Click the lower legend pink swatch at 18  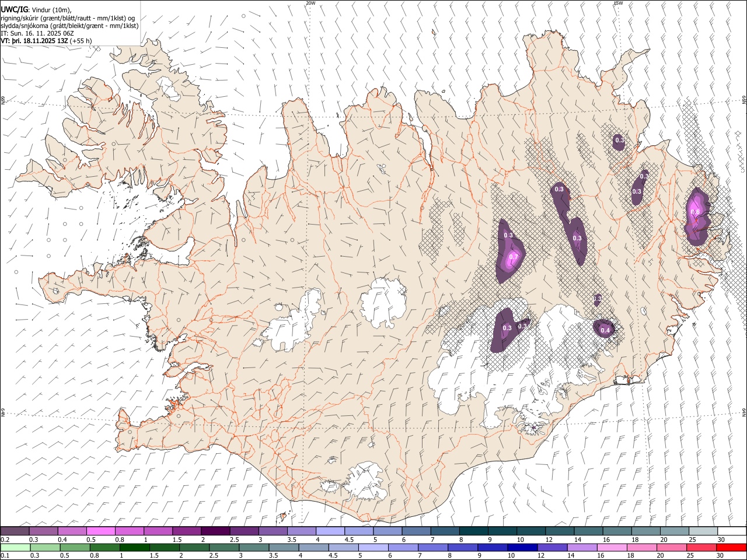[641, 548]
